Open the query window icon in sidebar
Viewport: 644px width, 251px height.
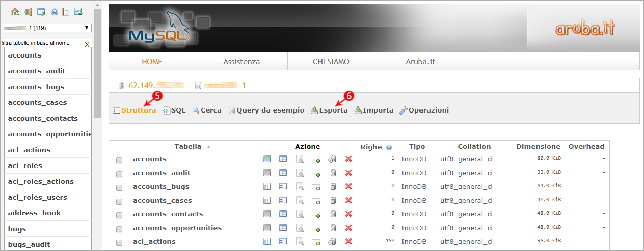[x=41, y=11]
